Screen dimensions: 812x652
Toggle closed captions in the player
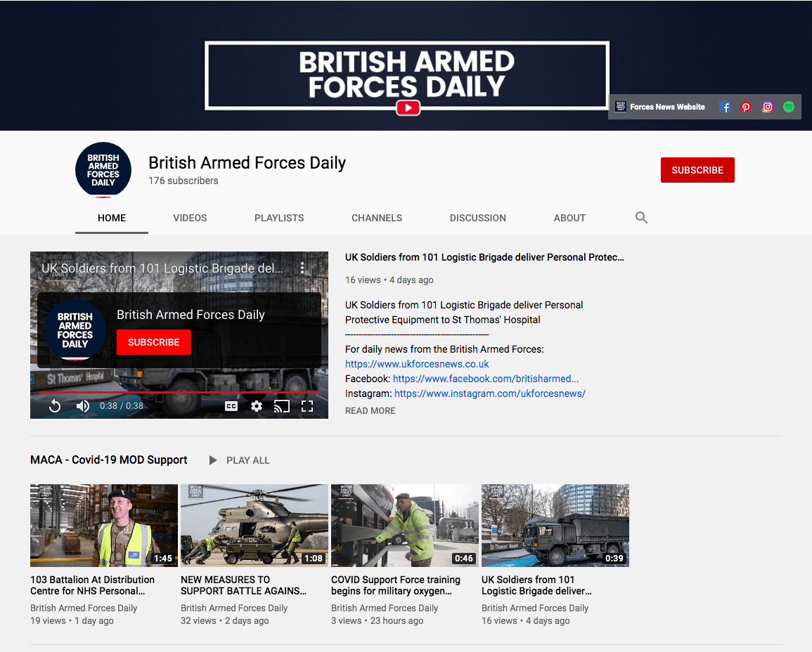(x=231, y=406)
